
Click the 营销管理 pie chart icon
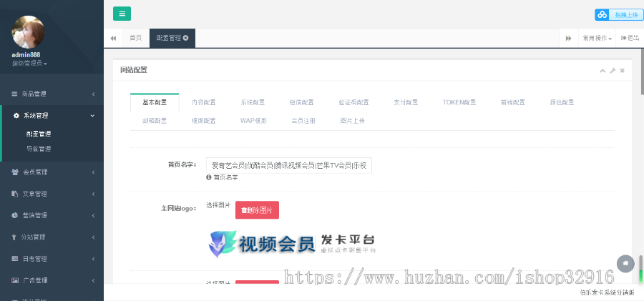point(14,215)
